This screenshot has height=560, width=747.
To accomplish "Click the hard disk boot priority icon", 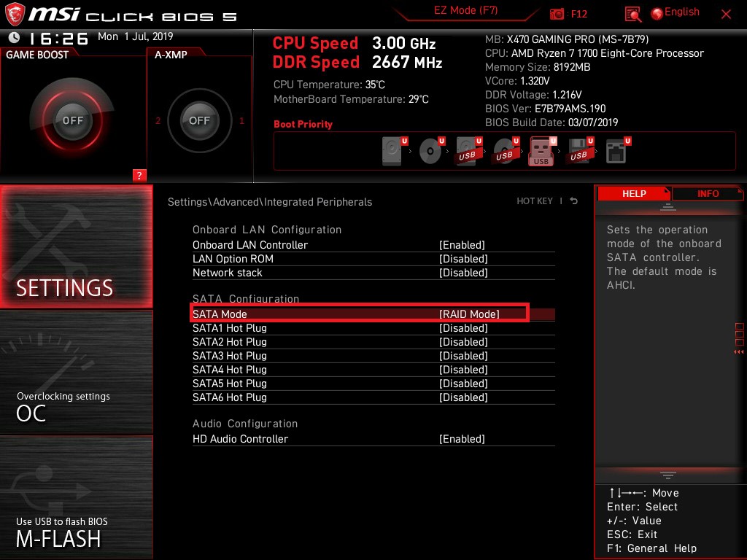I will pos(392,152).
